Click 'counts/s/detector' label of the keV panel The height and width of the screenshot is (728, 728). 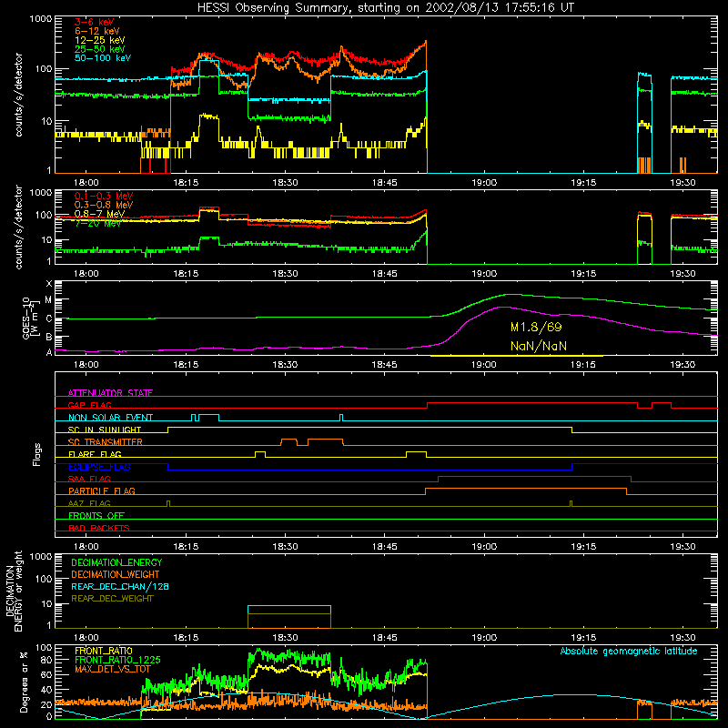point(19,95)
